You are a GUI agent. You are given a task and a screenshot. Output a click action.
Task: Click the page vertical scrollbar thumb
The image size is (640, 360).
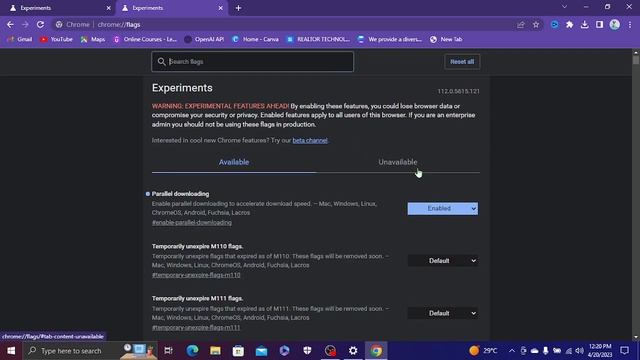pos(636,59)
